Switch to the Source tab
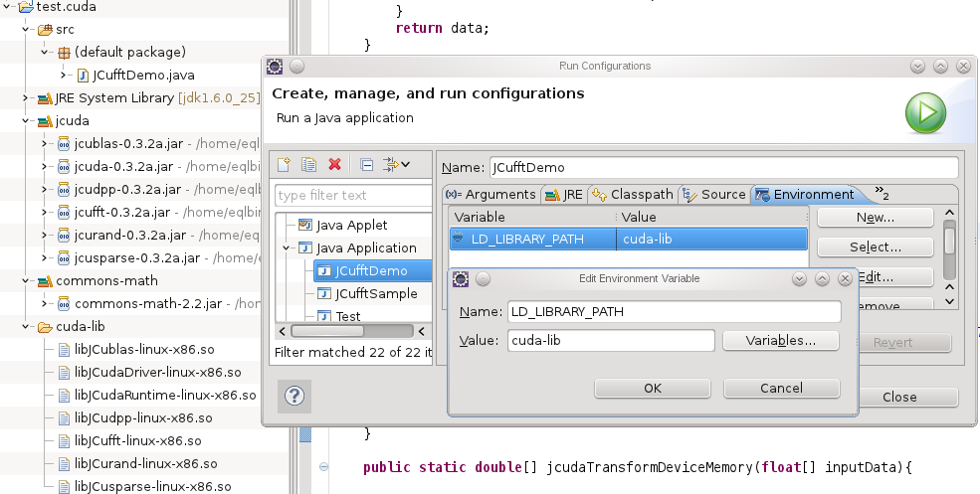This screenshot has height=494, width=980. point(713,194)
